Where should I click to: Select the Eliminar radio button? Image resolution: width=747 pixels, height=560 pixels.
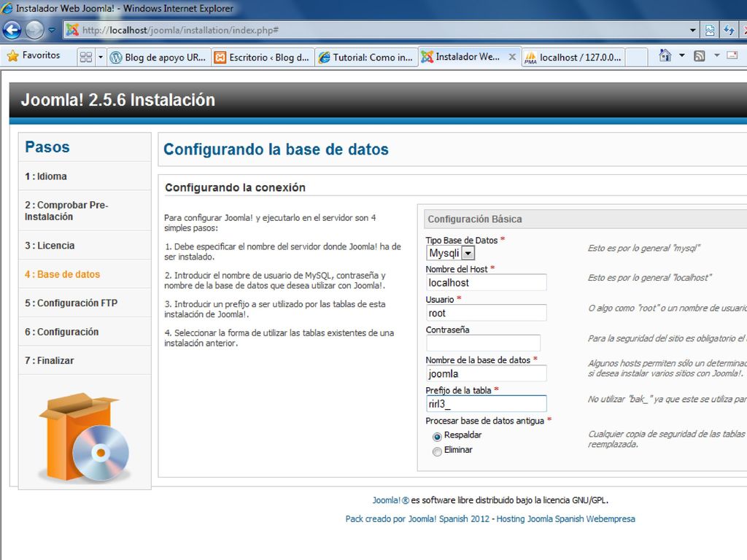[437, 451]
